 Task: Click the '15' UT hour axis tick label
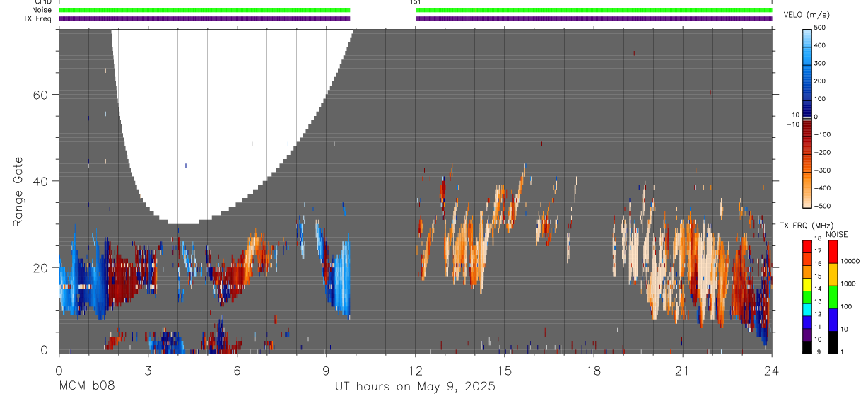(505, 371)
